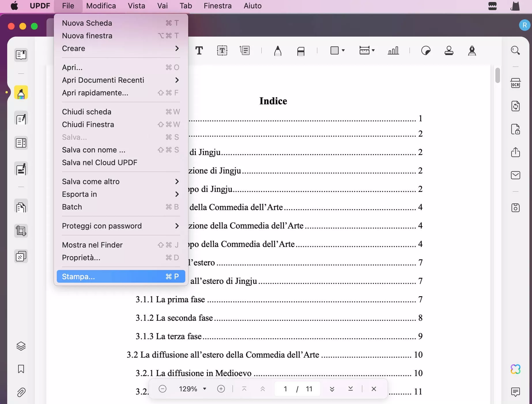Click the current page number field
The height and width of the screenshot is (404, 532).
pos(285,389)
